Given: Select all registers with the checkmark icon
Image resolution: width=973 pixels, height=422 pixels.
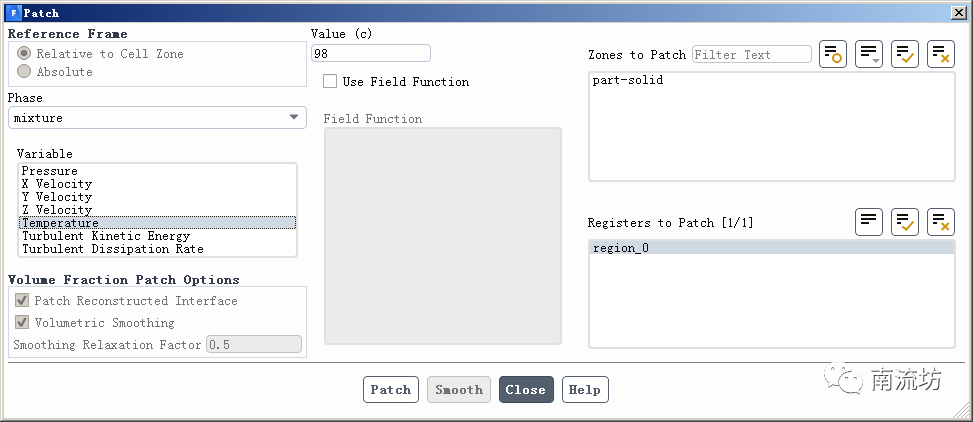Looking at the screenshot, I should (905, 221).
